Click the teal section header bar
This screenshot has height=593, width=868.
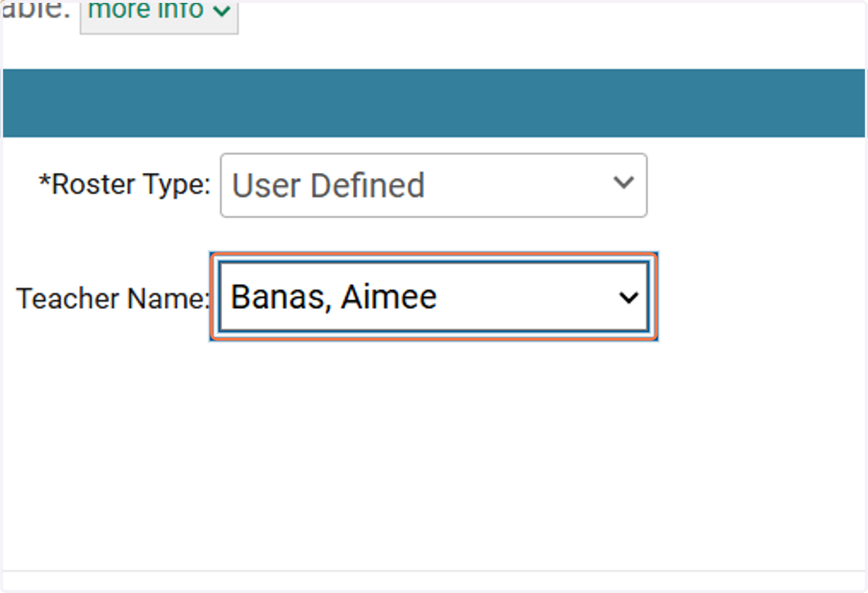(x=434, y=103)
